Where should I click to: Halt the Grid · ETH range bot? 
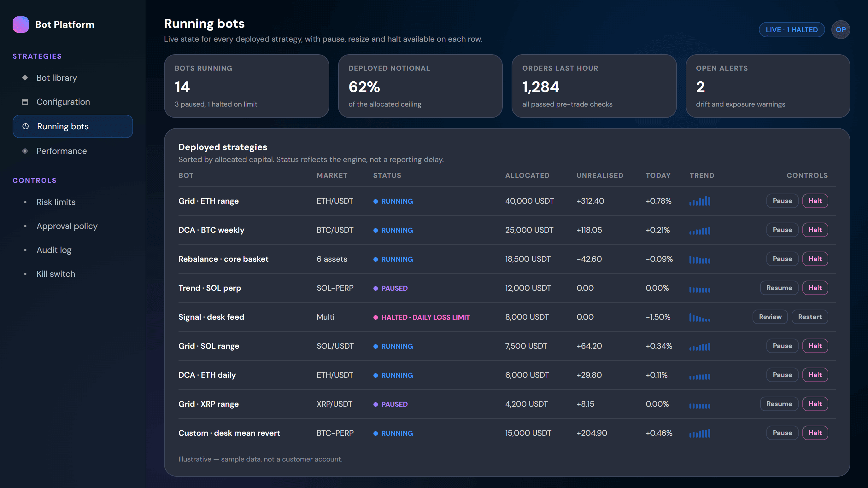(815, 201)
